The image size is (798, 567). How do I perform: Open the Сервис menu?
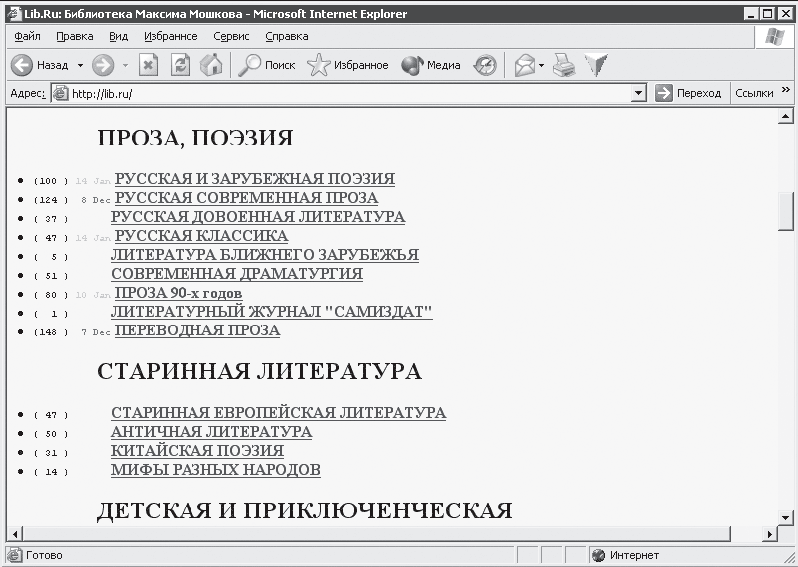point(231,36)
